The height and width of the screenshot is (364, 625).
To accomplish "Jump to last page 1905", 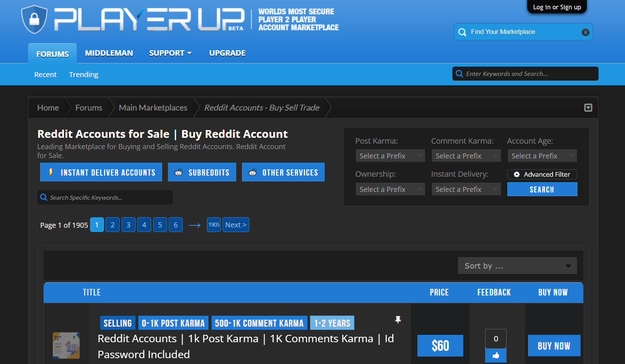I will [x=214, y=225].
